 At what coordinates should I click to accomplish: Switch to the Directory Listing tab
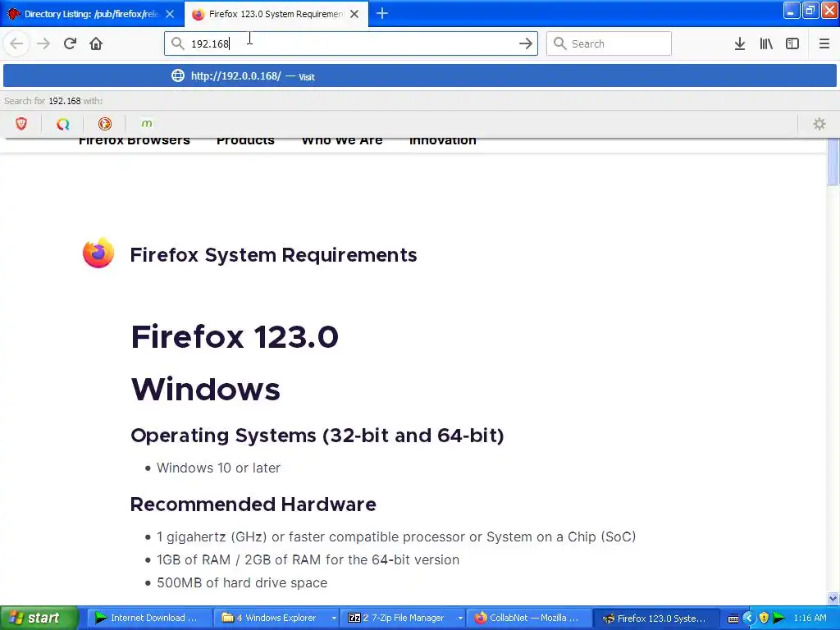point(91,14)
